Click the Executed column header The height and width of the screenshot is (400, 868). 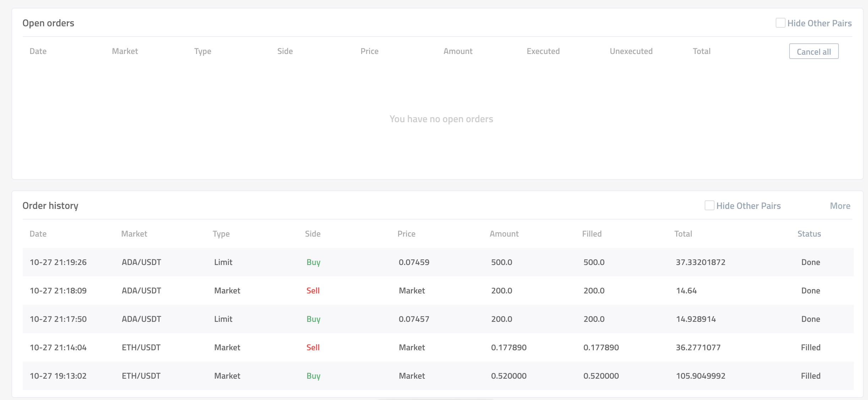point(543,51)
